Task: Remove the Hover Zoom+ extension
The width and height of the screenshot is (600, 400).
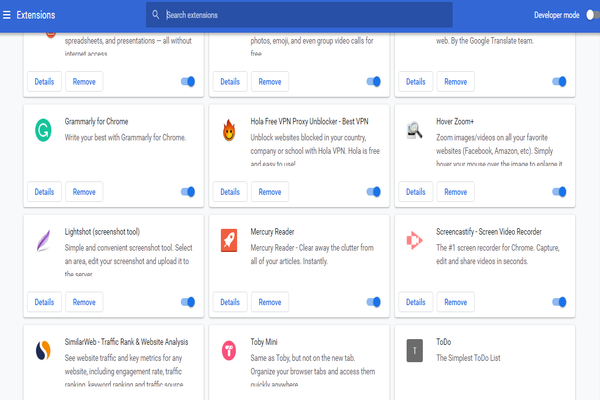Action: (x=455, y=192)
